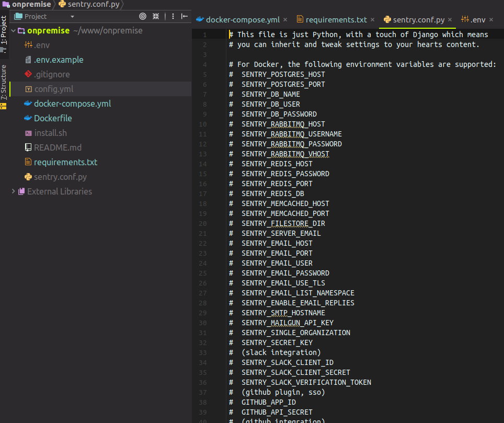Click SENTRY_REDIS_PORT comment line
This screenshot has height=423, width=504.
coord(271,184)
